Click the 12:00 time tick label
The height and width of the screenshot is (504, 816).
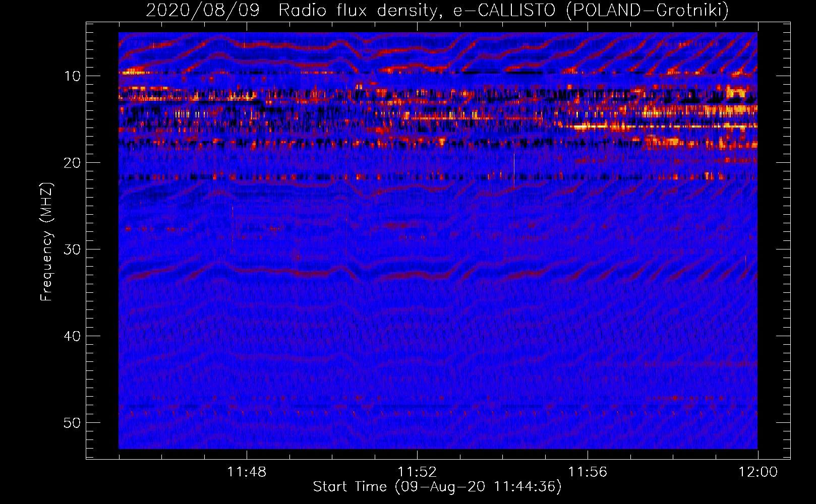coord(758,472)
